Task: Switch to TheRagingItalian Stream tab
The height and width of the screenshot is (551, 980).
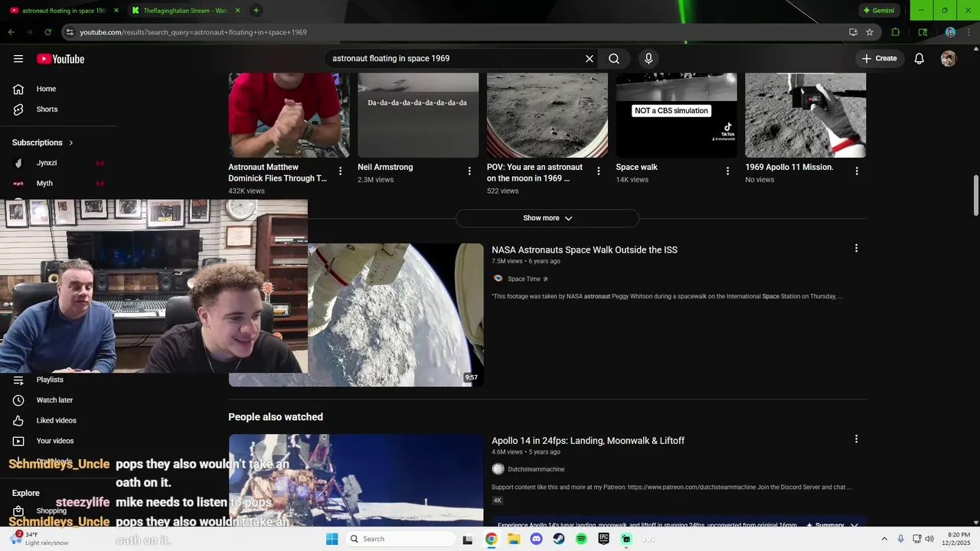Action: [185, 11]
